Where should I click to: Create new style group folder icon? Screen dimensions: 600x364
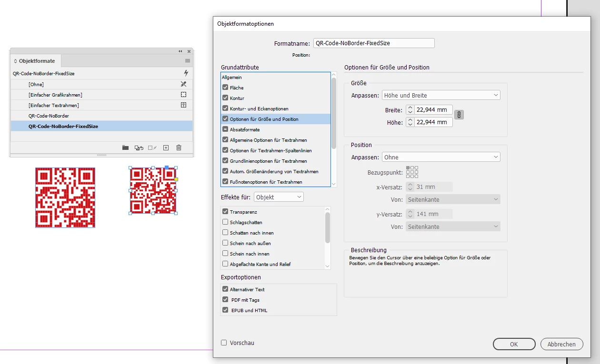coord(125,148)
